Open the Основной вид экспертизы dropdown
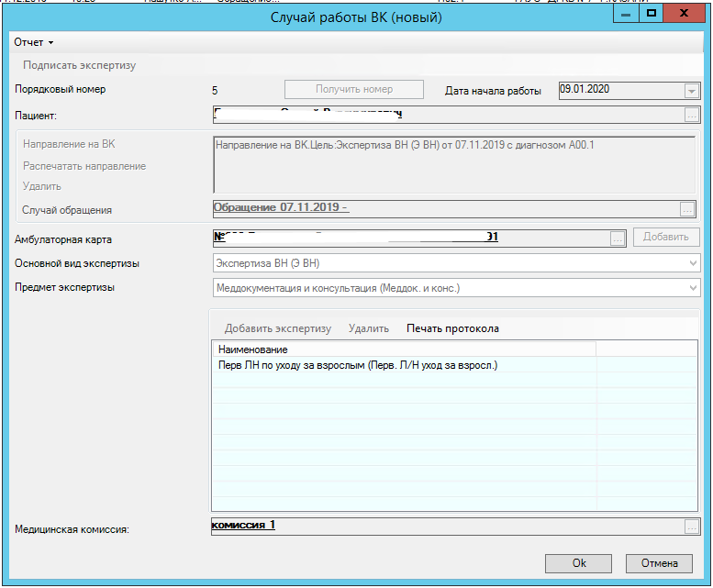 pyautogui.click(x=692, y=264)
